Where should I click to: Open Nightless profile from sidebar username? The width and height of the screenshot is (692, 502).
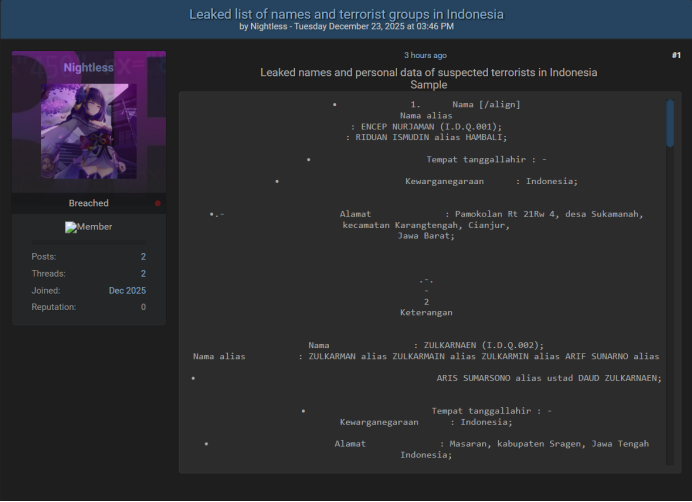tap(88, 67)
